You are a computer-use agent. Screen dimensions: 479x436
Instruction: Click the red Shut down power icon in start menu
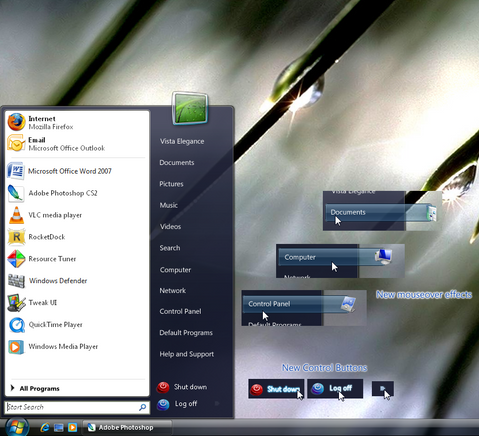(x=163, y=387)
